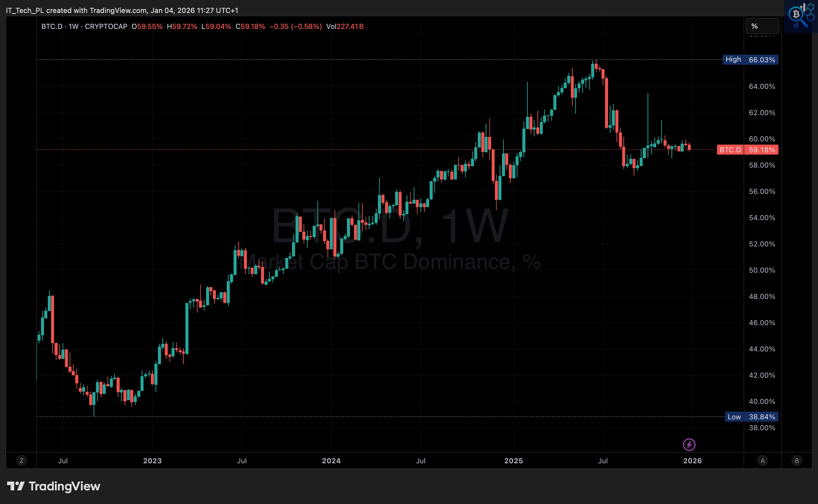The width and height of the screenshot is (818, 504).
Task: Click the 2024 time axis label
Action: 331,461
